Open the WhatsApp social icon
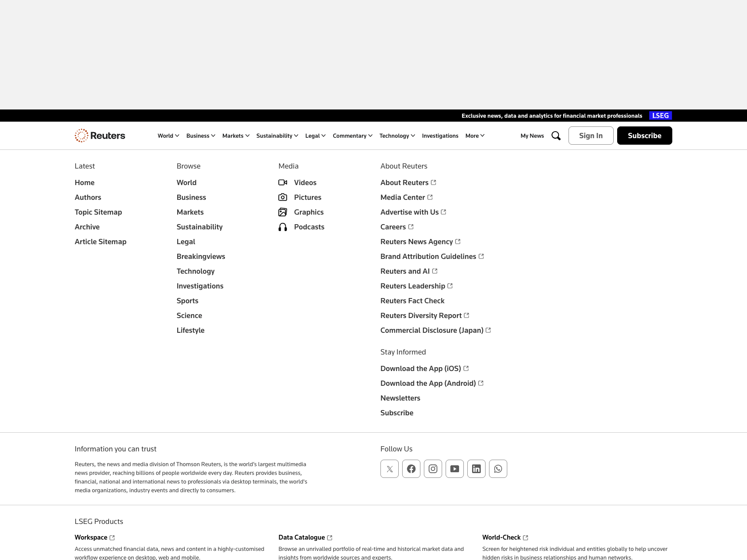747x560 pixels. click(498, 469)
